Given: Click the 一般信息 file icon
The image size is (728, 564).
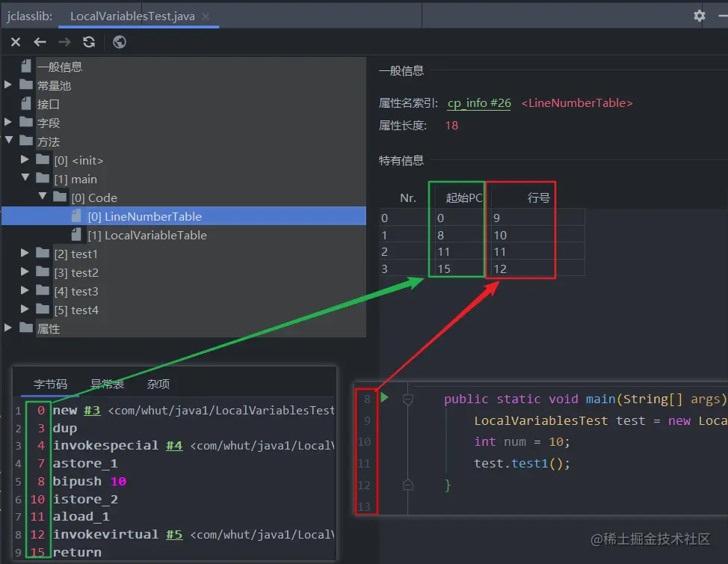Looking at the screenshot, I should [26, 66].
